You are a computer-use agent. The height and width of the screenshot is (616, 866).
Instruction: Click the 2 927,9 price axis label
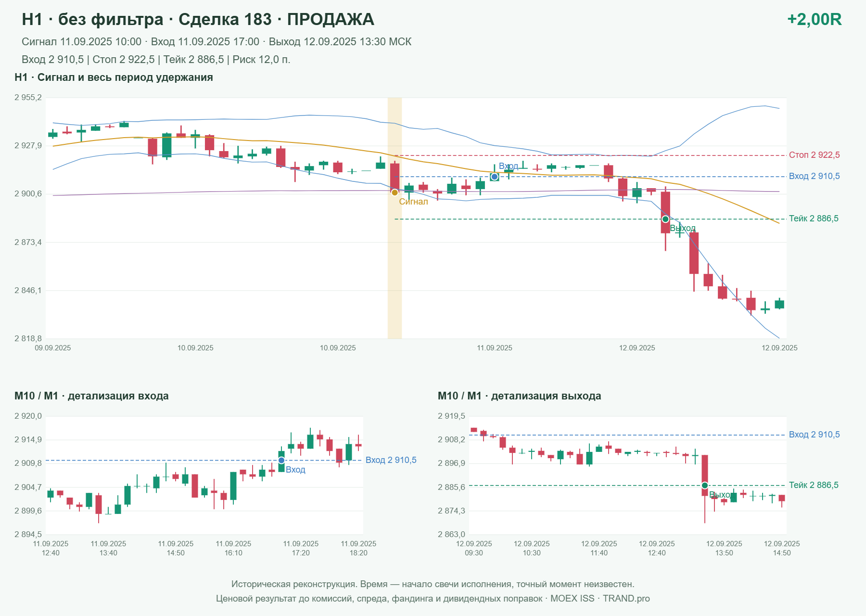[28, 146]
